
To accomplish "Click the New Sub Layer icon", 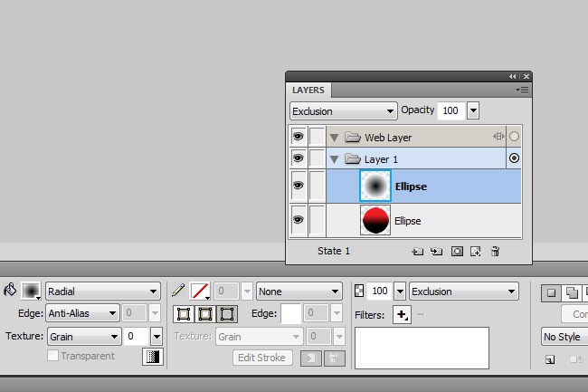I will (436, 252).
